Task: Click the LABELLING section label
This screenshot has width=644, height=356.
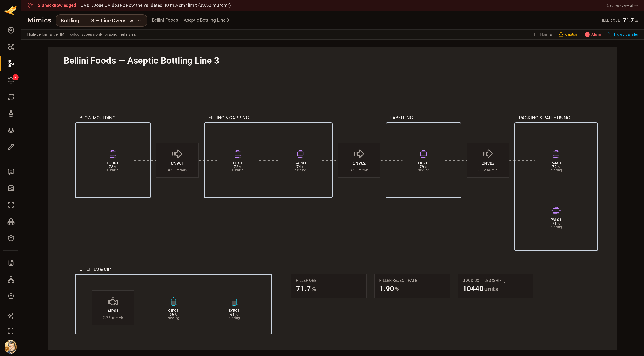Action: pyautogui.click(x=401, y=118)
